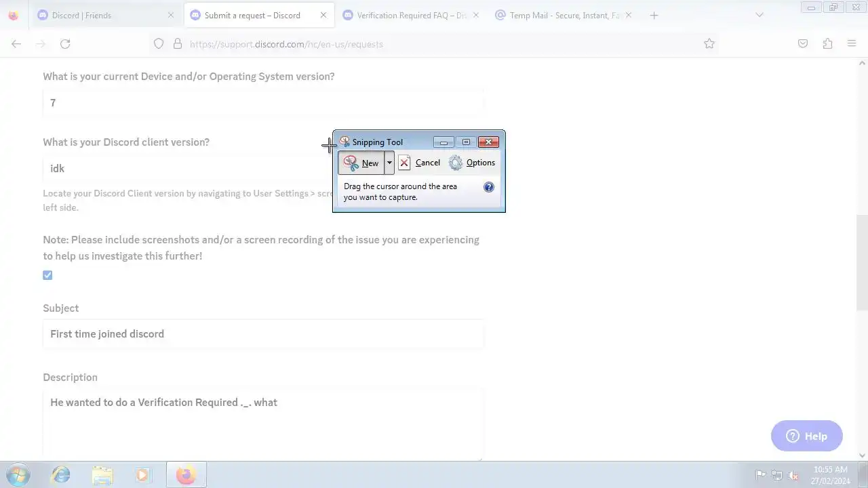
Task: Open the Help widget button
Action: click(x=807, y=436)
